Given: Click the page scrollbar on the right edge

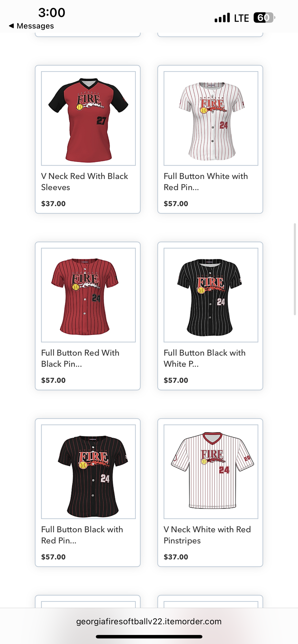Looking at the screenshot, I should 294,269.
